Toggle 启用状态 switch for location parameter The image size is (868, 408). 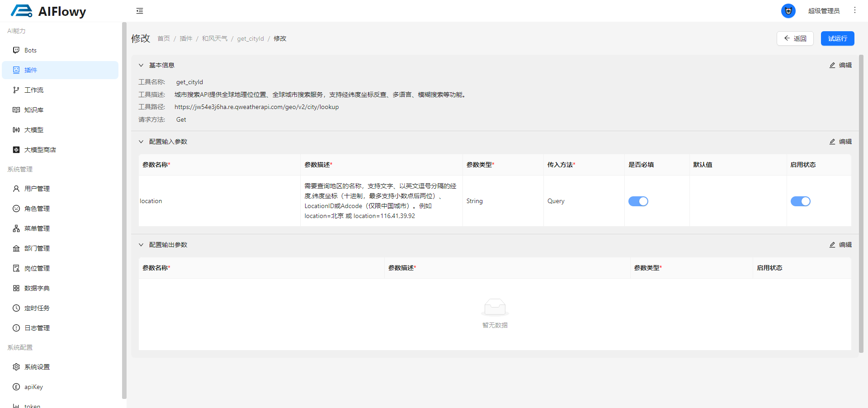click(800, 201)
